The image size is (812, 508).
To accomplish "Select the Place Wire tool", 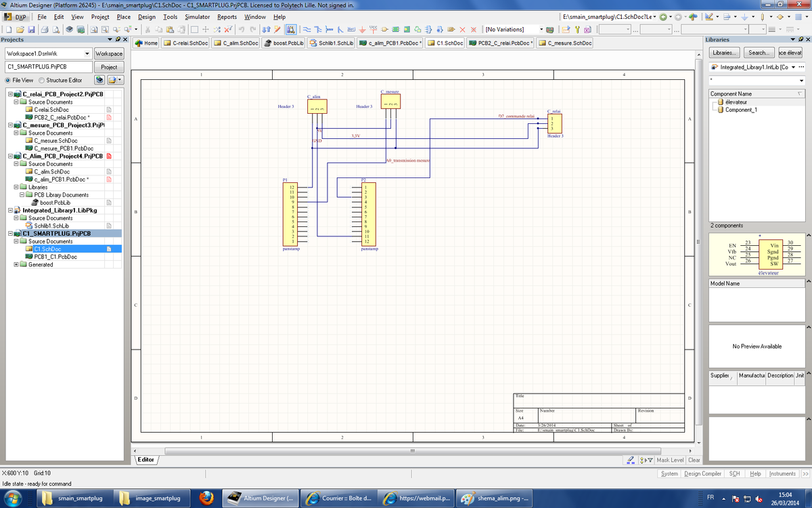I will point(307,30).
